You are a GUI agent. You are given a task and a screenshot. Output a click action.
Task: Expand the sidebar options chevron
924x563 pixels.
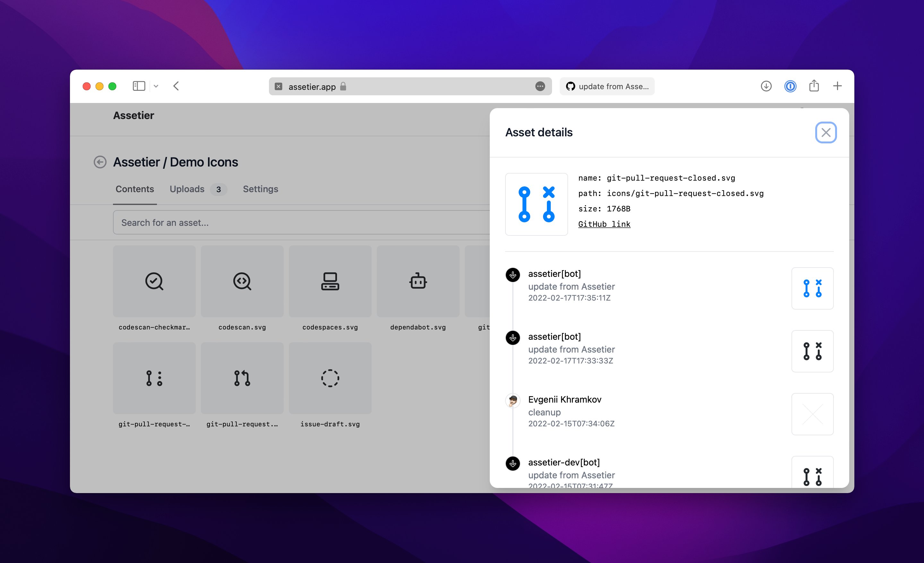click(x=156, y=86)
